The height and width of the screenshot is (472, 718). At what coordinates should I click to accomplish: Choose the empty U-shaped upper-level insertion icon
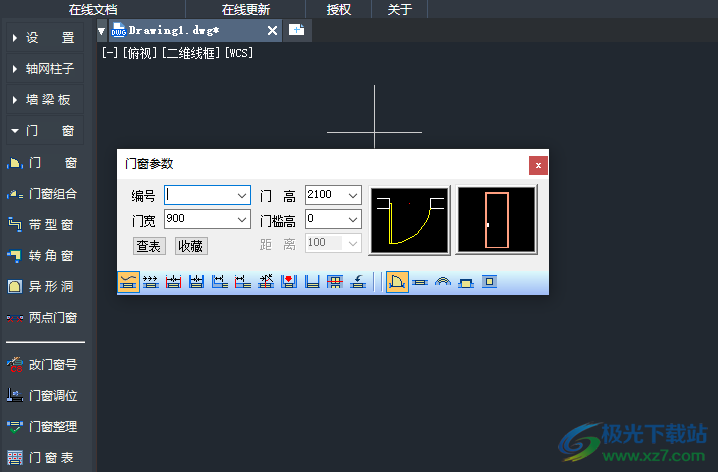(312, 282)
